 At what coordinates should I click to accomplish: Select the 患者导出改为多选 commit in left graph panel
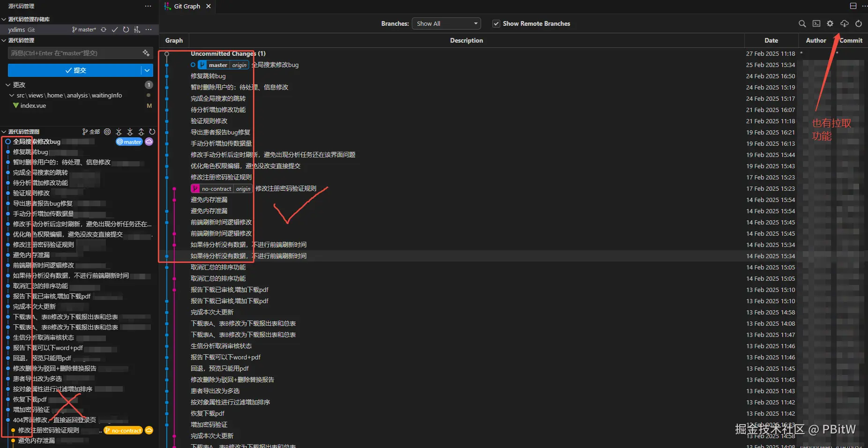click(x=37, y=379)
